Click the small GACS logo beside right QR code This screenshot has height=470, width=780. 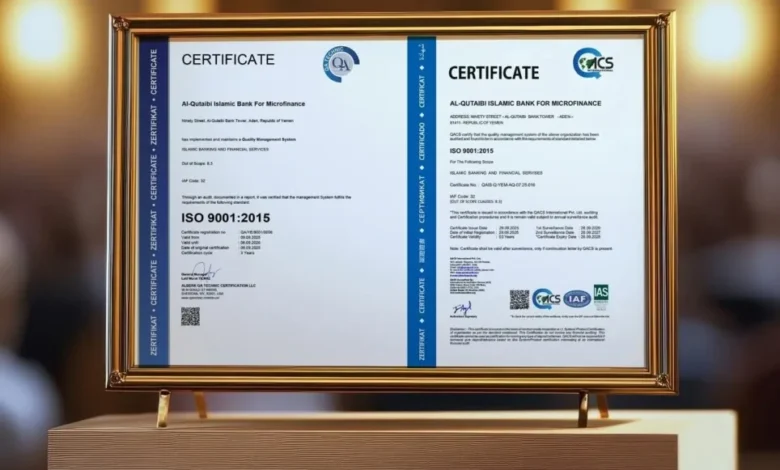tap(546, 298)
